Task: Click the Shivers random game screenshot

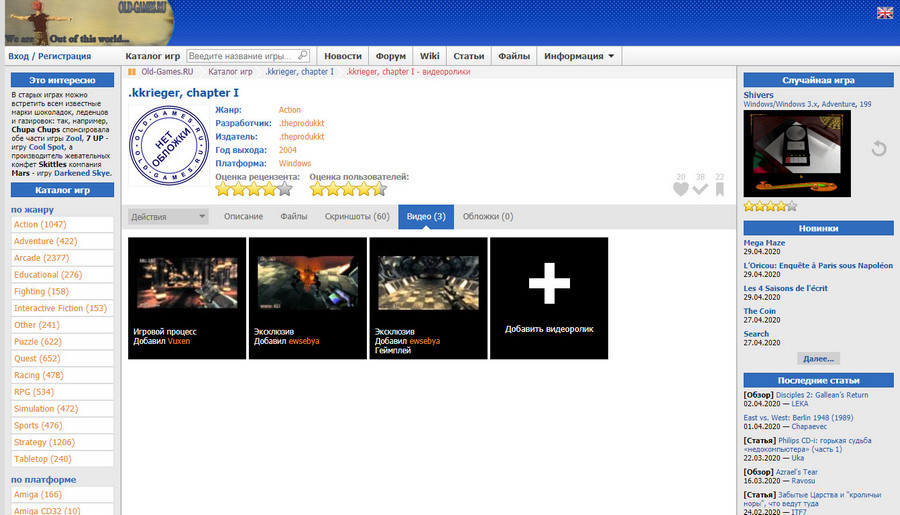Action: (797, 153)
